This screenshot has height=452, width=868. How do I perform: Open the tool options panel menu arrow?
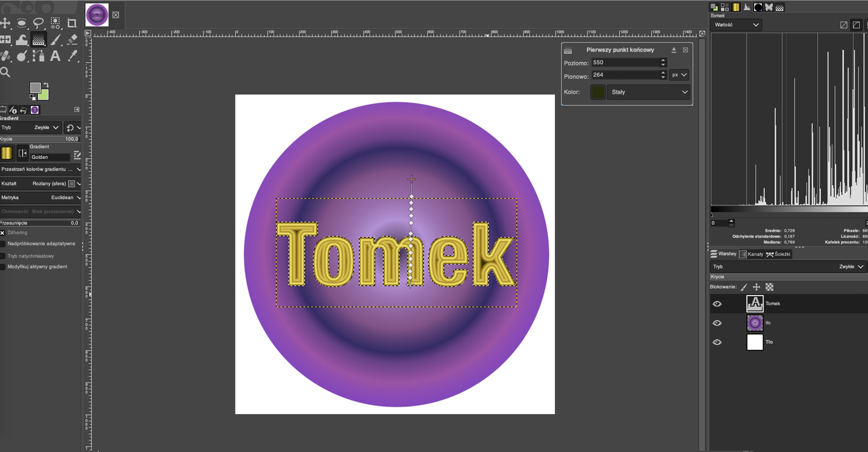tap(77, 109)
